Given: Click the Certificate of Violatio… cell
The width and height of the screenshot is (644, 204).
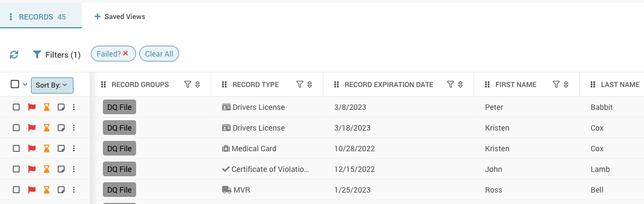Looking at the screenshot, I should click(x=265, y=169).
